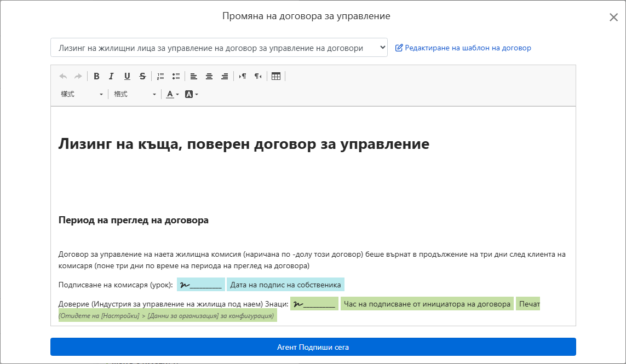
Task: Click the Отидете на [Настройки] configuration hint
Action: pos(166,316)
